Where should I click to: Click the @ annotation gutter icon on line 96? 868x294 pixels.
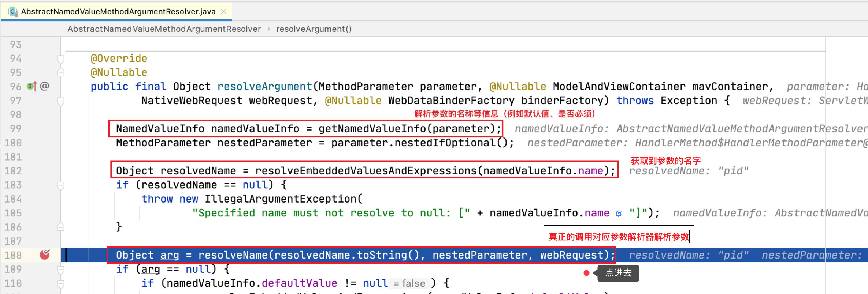[45, 86]
